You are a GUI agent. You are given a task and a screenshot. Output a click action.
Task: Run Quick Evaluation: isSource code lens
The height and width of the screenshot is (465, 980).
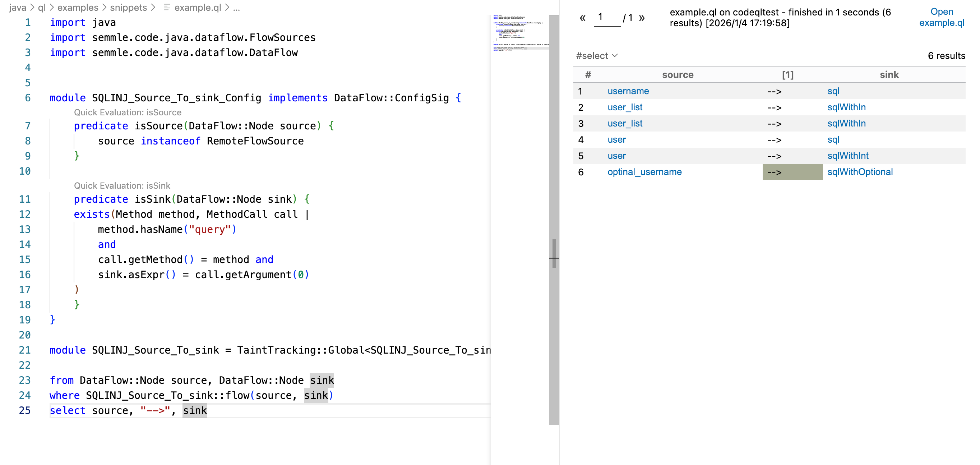tap(128, 112)
